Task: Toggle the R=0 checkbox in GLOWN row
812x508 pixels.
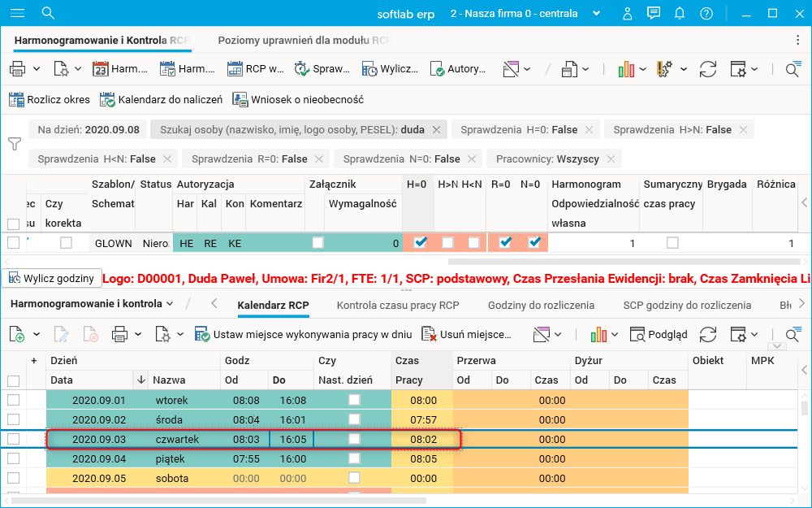Action: pyautogui.click(x=505, y=242)
